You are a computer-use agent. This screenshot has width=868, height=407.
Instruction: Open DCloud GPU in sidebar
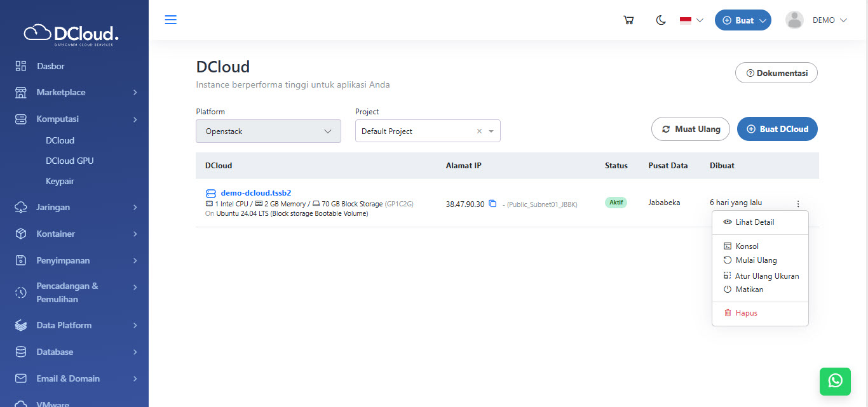point(70,161)
